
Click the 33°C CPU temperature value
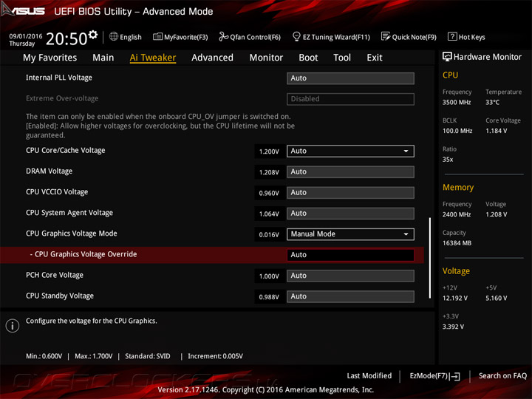click(492, 102)
